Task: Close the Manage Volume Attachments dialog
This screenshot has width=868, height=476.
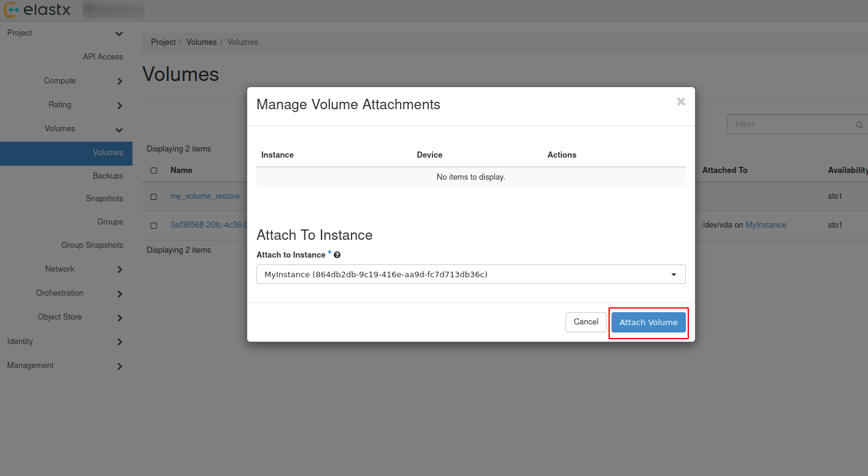Action: (680, 102)
